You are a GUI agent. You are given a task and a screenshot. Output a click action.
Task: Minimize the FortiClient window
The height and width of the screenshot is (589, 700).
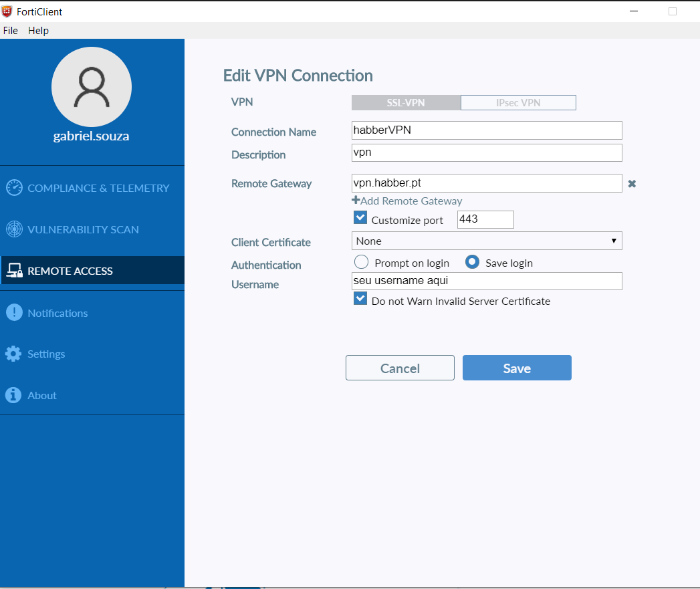click(634, 11)
